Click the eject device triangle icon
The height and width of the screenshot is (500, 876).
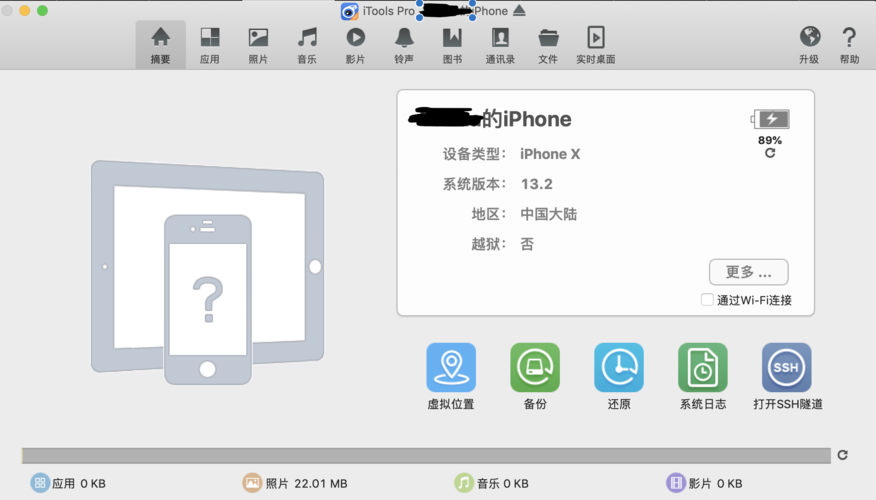pyautogui.click(x=519, y=10)
